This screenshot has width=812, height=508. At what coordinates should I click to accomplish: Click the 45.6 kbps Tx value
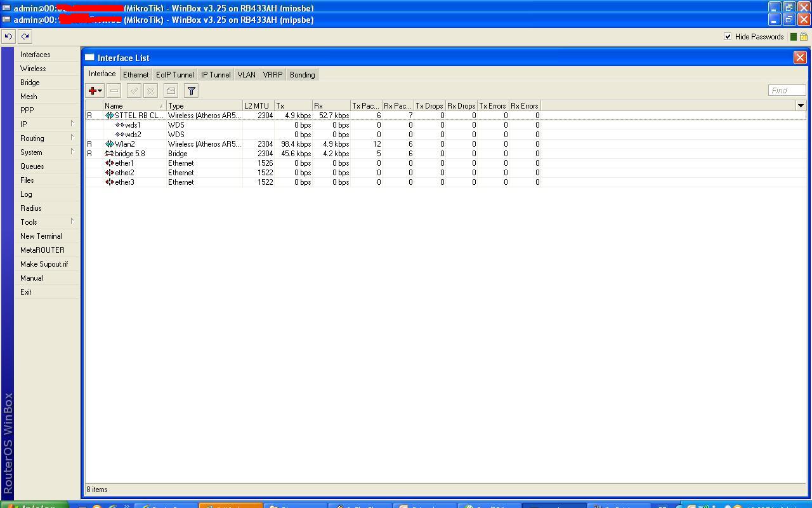(x=296, y=154)
